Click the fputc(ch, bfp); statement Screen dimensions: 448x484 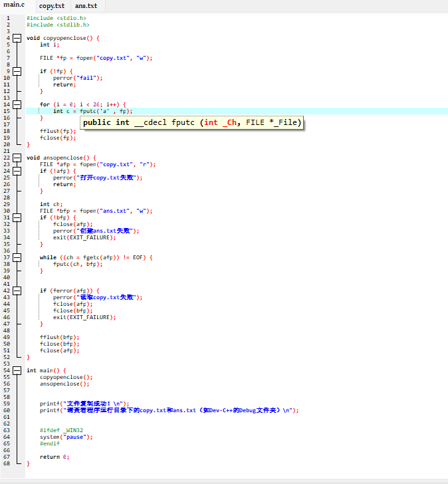point(78,264)
